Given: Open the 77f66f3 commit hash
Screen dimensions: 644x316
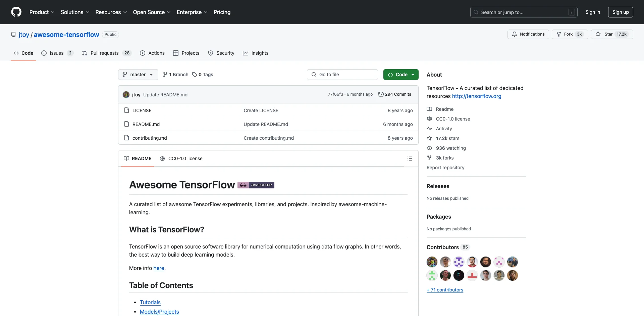Looking at the screenshot, I should tap(335, 94).
